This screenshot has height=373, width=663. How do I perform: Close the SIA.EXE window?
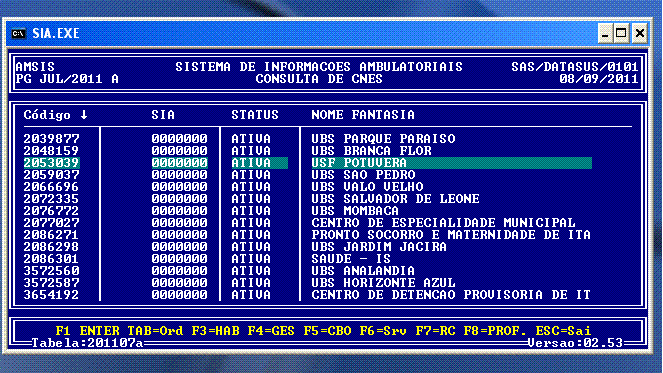[x=640, y=33]
